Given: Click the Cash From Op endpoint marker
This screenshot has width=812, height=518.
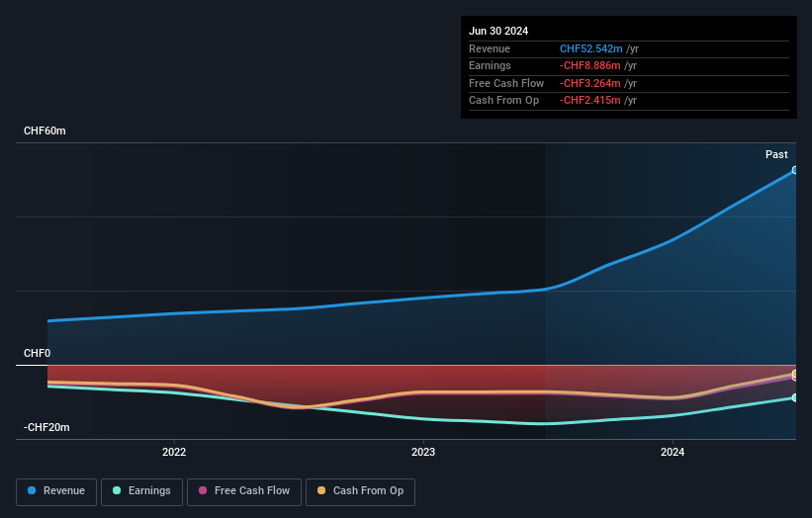Looking at the screenshot, I should 795,374.
